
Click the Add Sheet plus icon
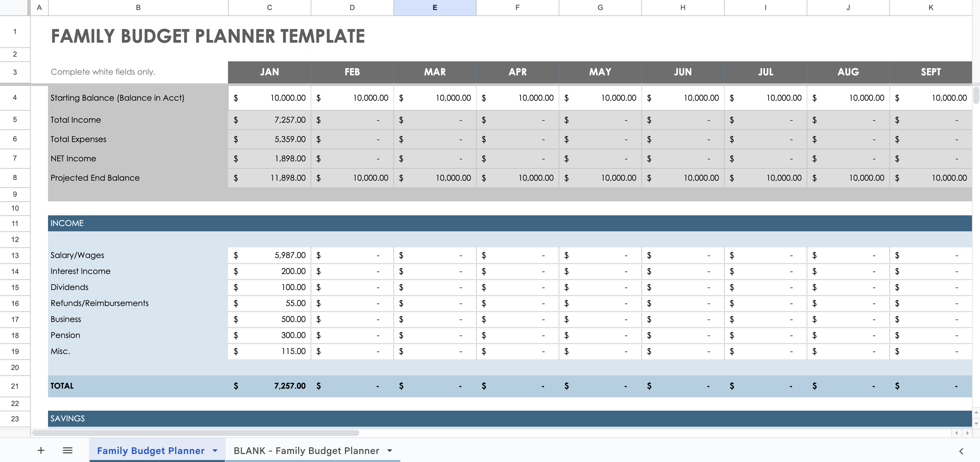(x=41, y=451)
